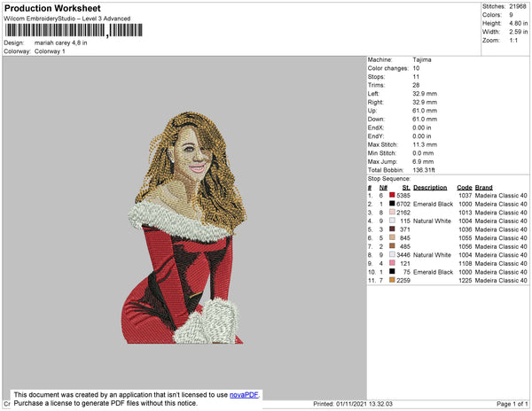Click the 'St.' column header
The width and height of the screenshot is (532, 411).
click(406, 188)
